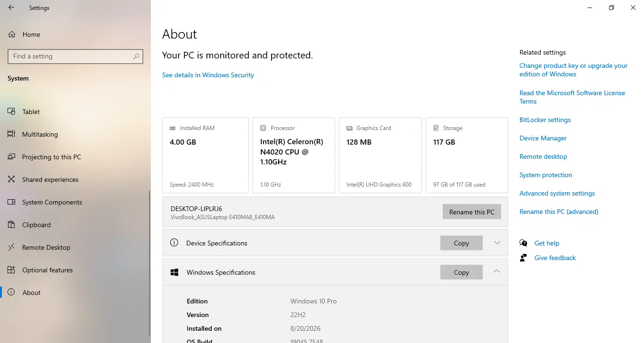Image resolution: width=644 pixels, height=343 pixels.
Task: Click the Storage card icon
Action: point(436,128)
